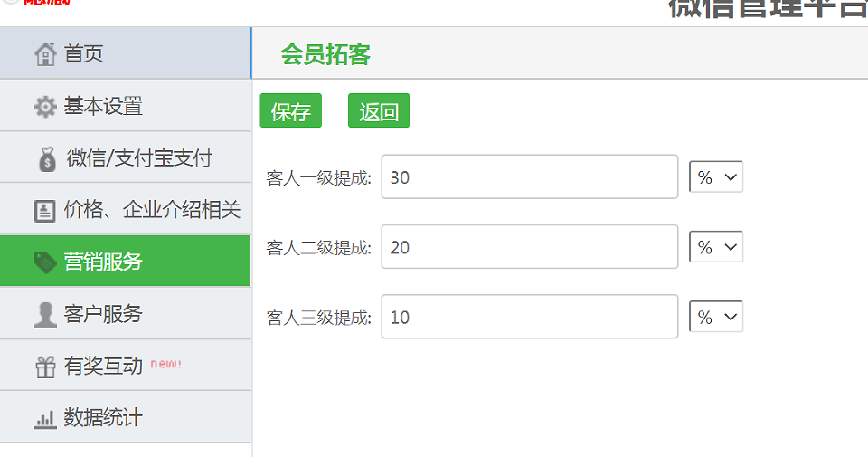Open the % unit dropdown for 客人一级提成
868x457 pixels.
point(716,177)
